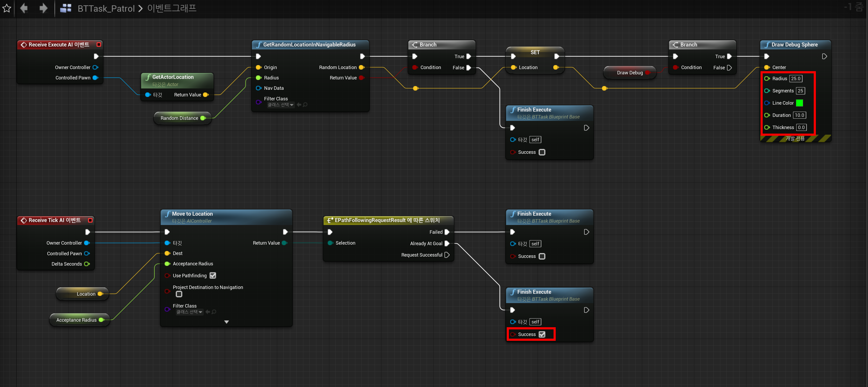Image resolution: width=868 pixels, height=387 pixels.
Task: Click GetRandomLocation Filter Class search icon
Action: [x=305, y=105]
